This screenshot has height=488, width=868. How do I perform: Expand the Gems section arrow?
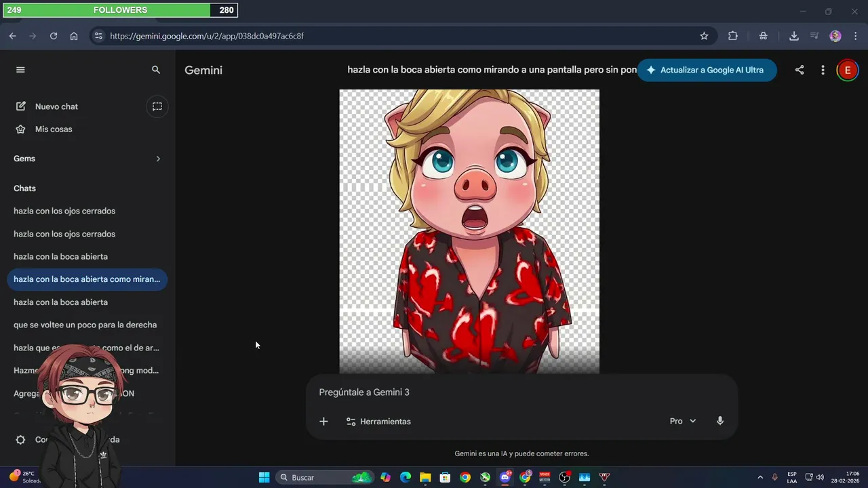158,159
